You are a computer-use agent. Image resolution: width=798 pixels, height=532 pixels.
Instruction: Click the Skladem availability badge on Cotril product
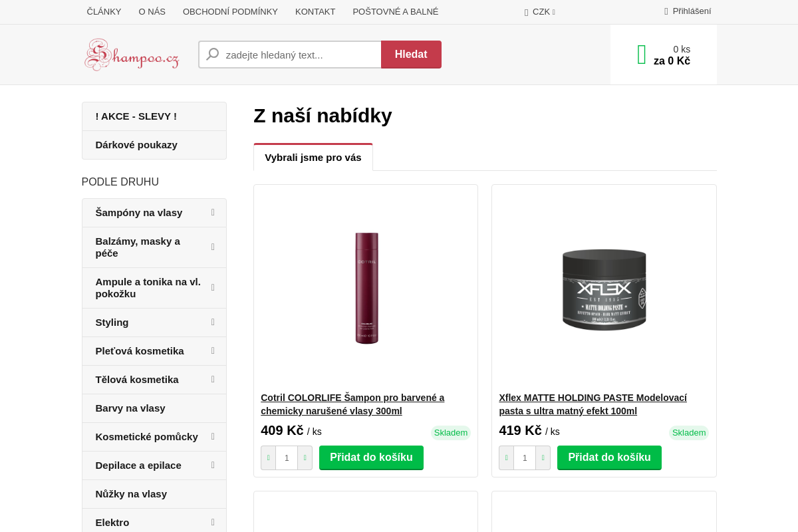[451, 432]
